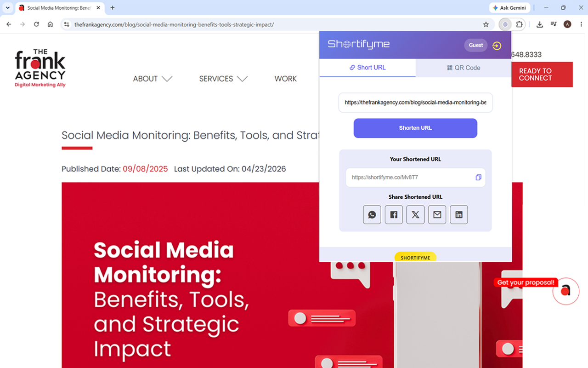Select the Social Media Monitoring browser tab
Viewport: 588px width, 368px height.
pyautogui.click(x=59, y=8)
